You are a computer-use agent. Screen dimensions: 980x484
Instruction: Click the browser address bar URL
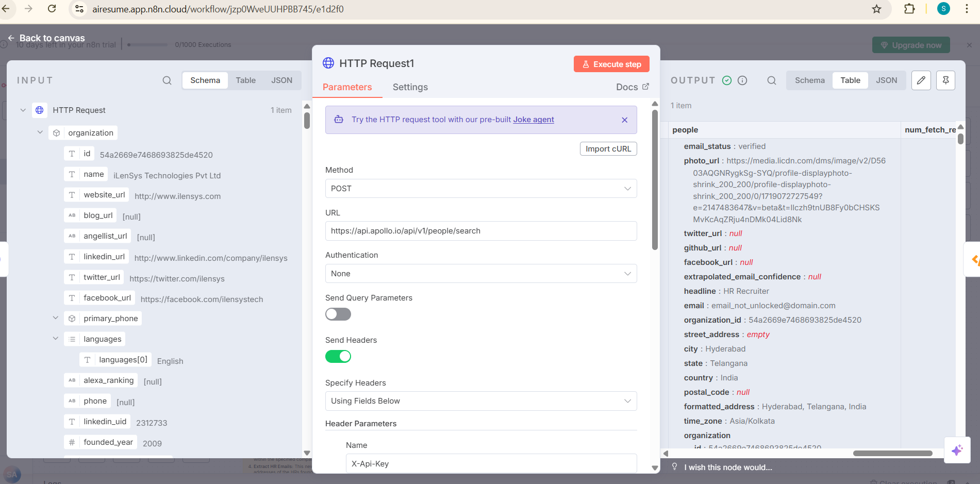218,9
